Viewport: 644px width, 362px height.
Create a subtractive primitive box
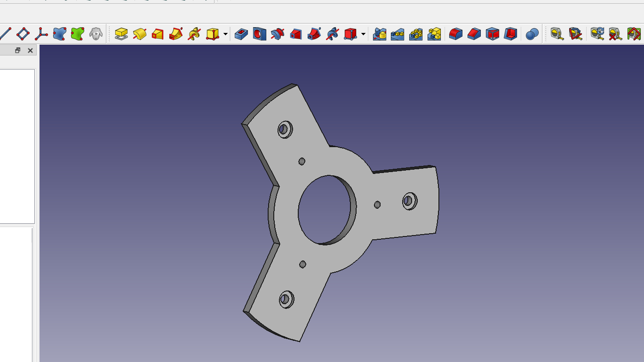click(350, 34)
